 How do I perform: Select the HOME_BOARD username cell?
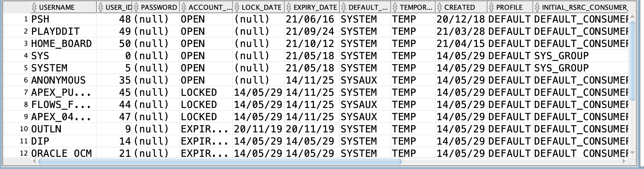(63, 44)
